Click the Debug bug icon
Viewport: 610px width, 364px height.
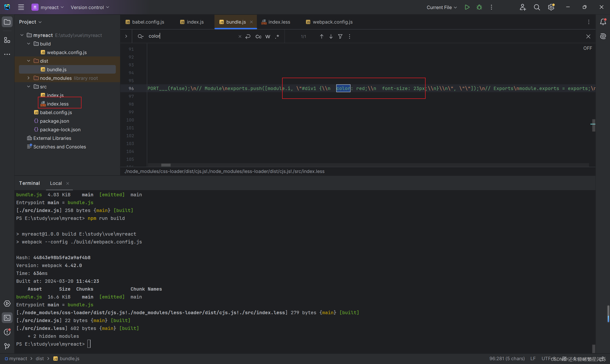[x=479, y=7]
